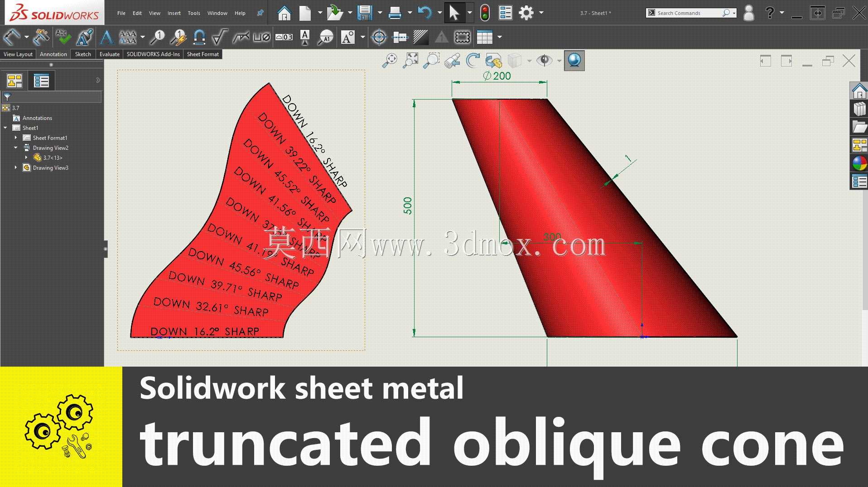Insert a Datum Feature symbol

point(305,37)
